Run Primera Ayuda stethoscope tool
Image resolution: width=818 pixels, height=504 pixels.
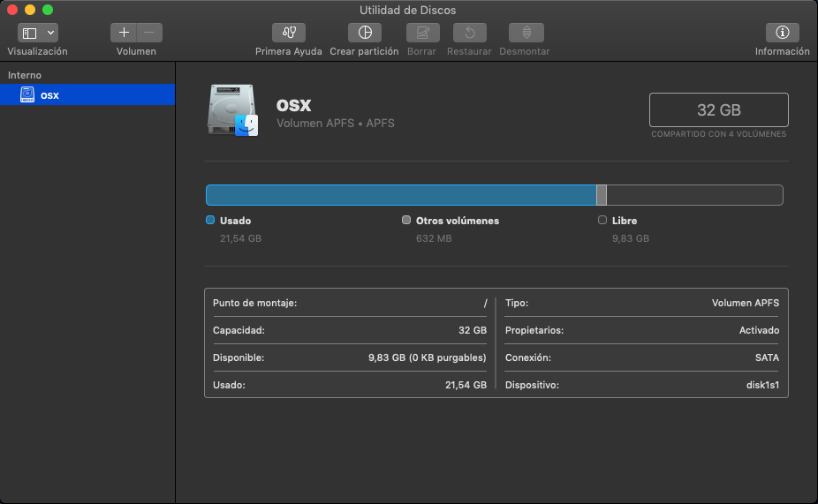[289, 33]
